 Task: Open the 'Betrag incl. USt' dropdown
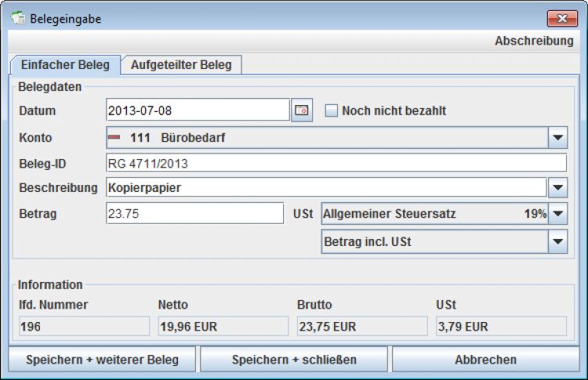[557, 242]
